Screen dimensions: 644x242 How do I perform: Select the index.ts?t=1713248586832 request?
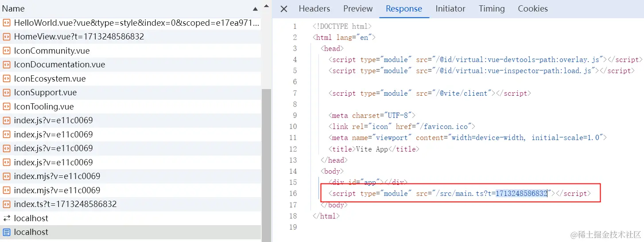pyautogui.click(x=130, y=204)
